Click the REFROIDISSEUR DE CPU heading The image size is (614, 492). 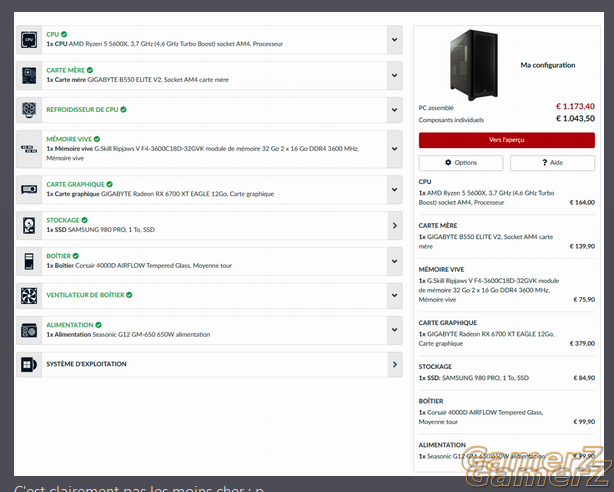[x=82, y=109]
